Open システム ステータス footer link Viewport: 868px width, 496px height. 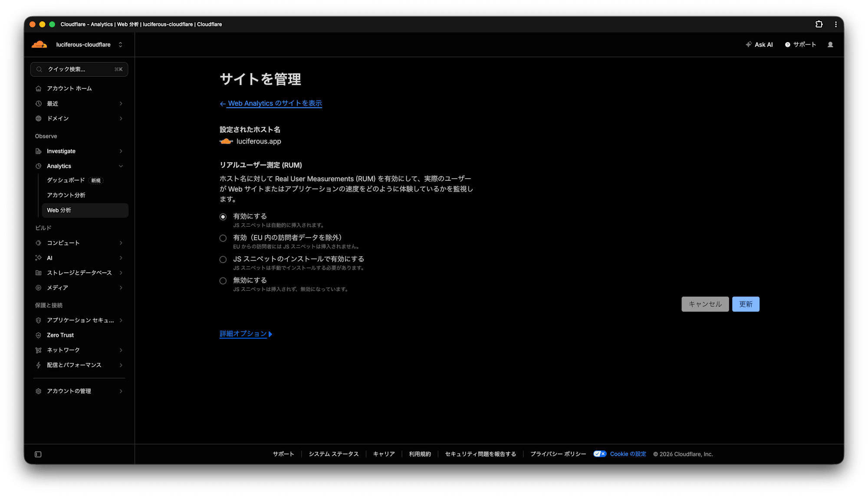tap(333, 454)
